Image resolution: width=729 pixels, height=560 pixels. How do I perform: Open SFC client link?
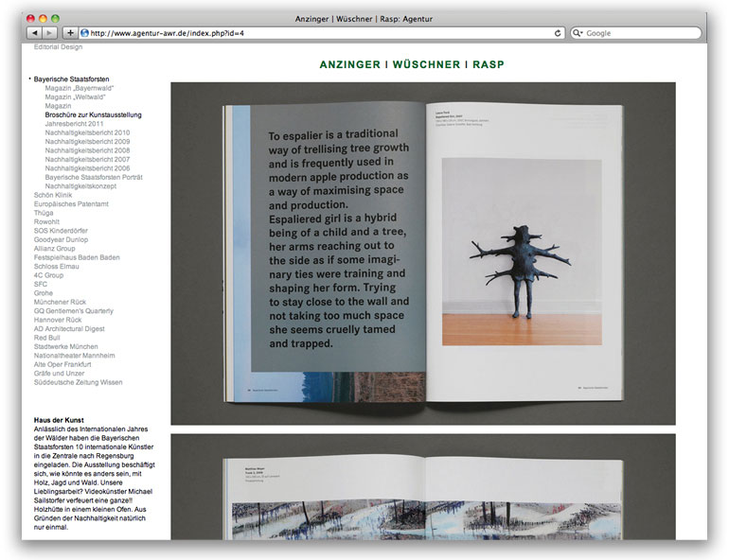point(40,284)
